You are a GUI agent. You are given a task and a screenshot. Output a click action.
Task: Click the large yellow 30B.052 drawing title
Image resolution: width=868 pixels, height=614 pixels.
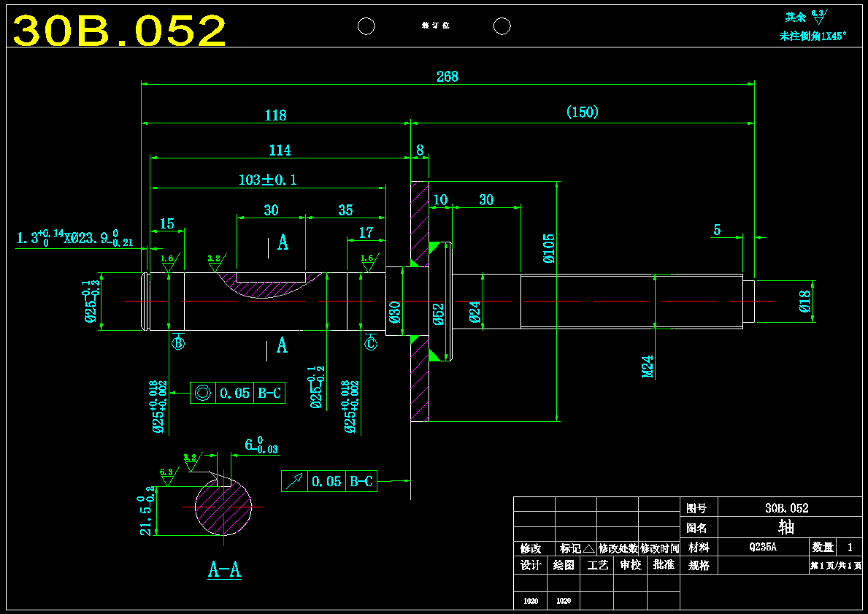tap(120, 31)
